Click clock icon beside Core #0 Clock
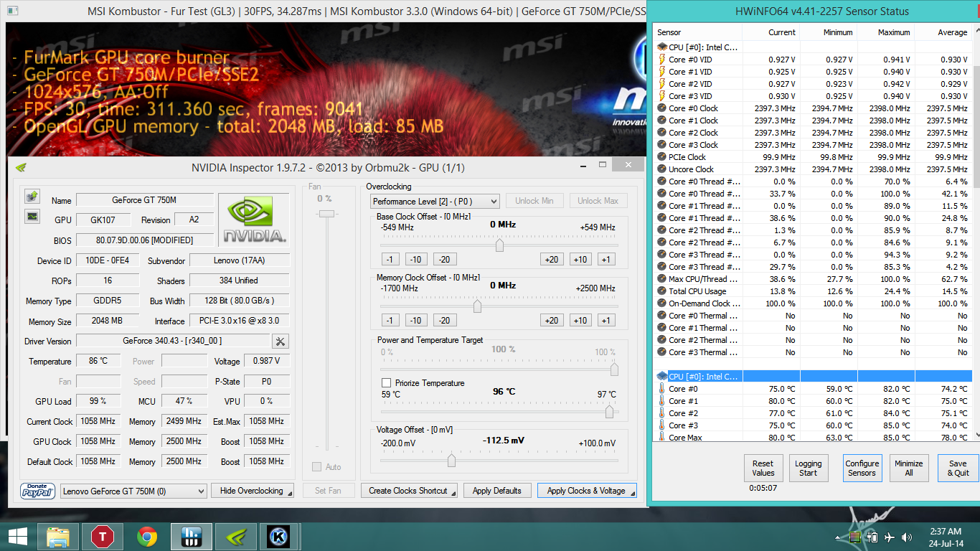The width and height of the screenshot is (980, 551). (661, 108)
